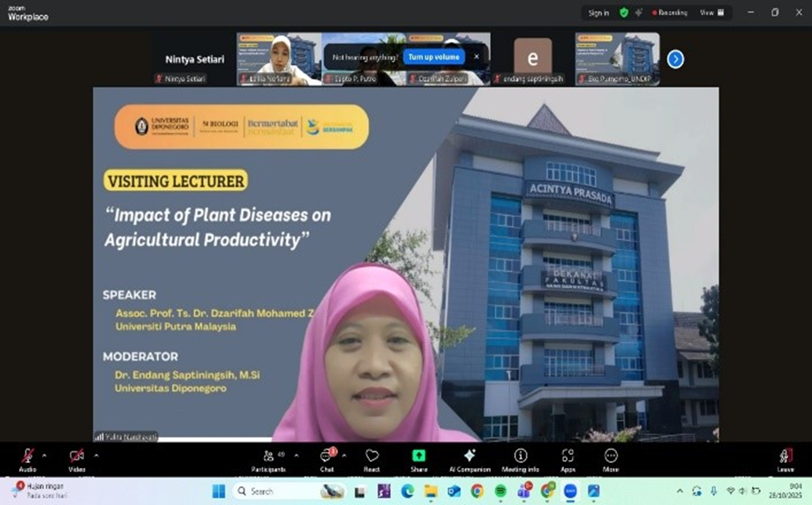Open the View layout menu

point(711,12)
